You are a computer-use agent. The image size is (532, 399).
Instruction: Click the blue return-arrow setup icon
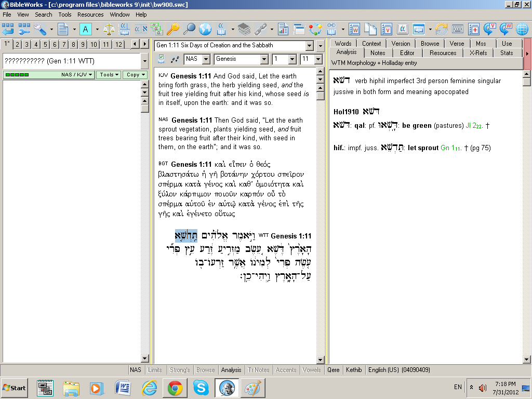[x=7, y=29]
